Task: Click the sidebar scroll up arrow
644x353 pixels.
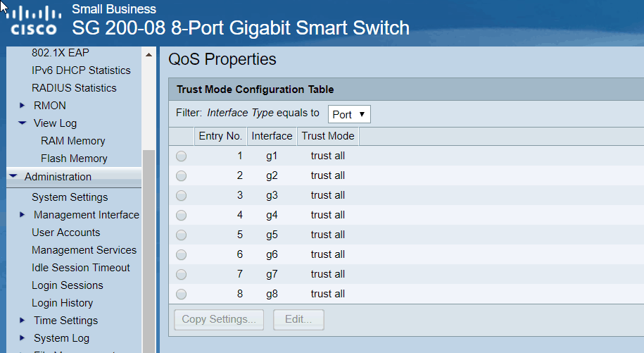Action: (149, 54)
